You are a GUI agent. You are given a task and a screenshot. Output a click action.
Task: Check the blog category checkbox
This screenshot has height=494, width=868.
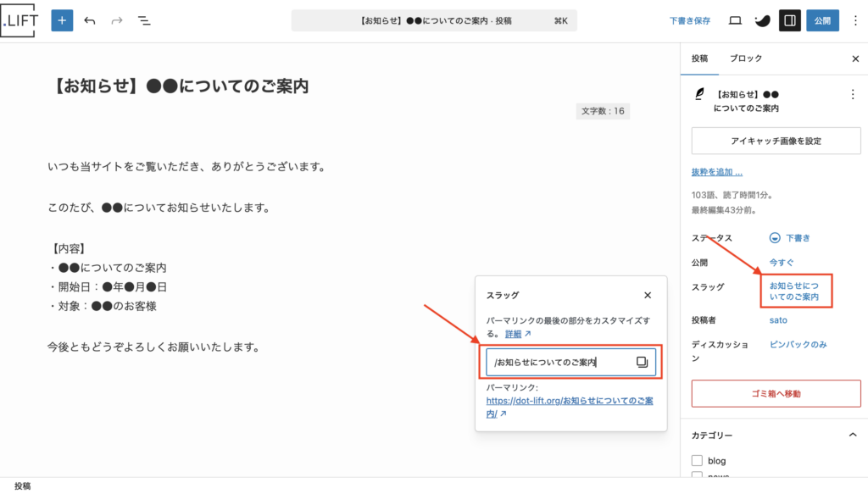tap(697, 461)
